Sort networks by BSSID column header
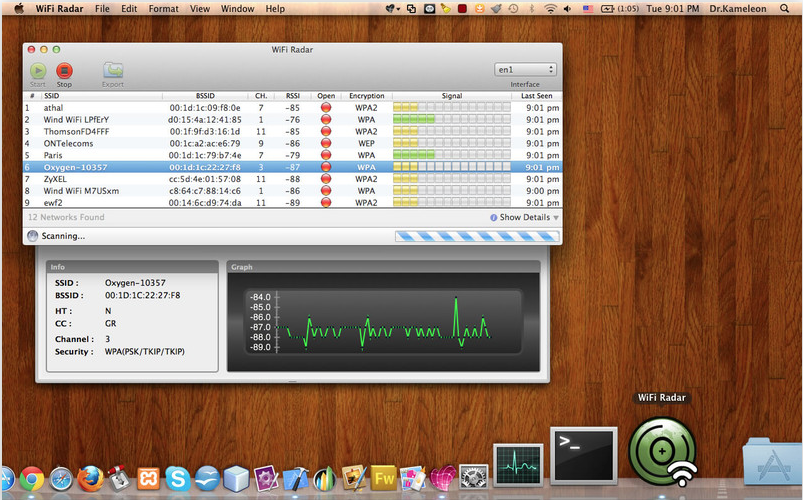Screen dimensions: 803x500 [x=205, y=96]
